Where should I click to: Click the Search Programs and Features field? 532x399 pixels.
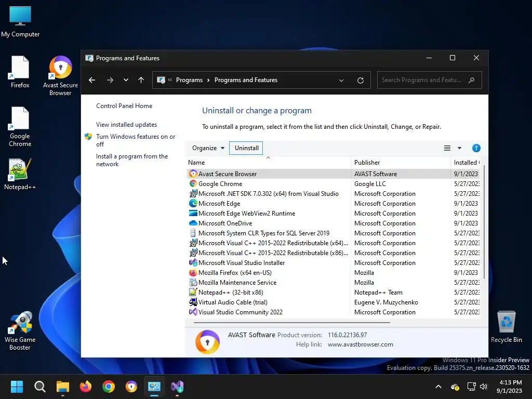point(429,80)
